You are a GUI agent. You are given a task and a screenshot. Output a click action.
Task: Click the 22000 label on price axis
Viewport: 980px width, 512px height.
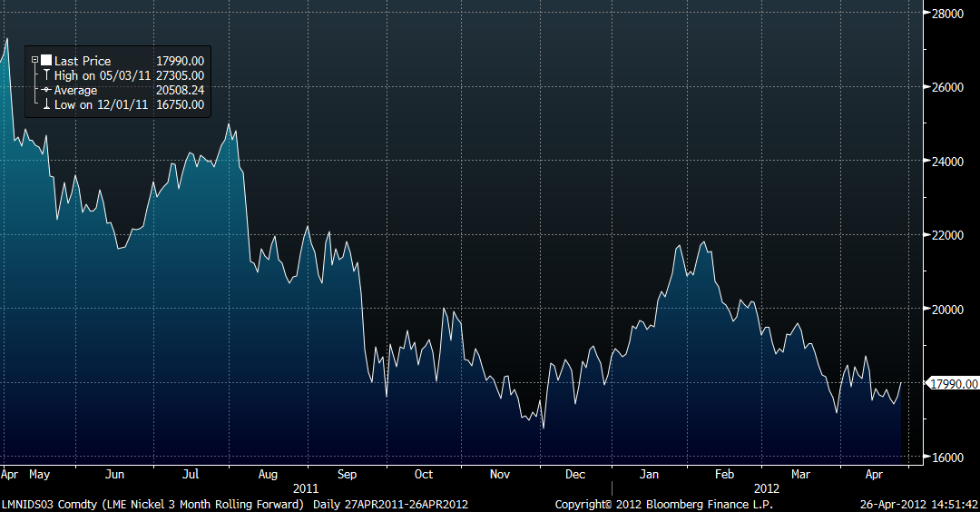pyautogui.click(x=947, y=235)
